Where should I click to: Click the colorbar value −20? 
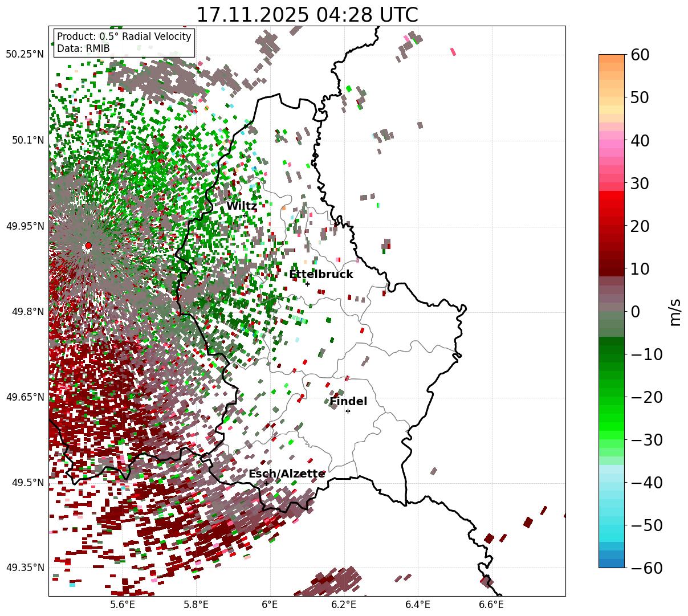pos(646,397)
